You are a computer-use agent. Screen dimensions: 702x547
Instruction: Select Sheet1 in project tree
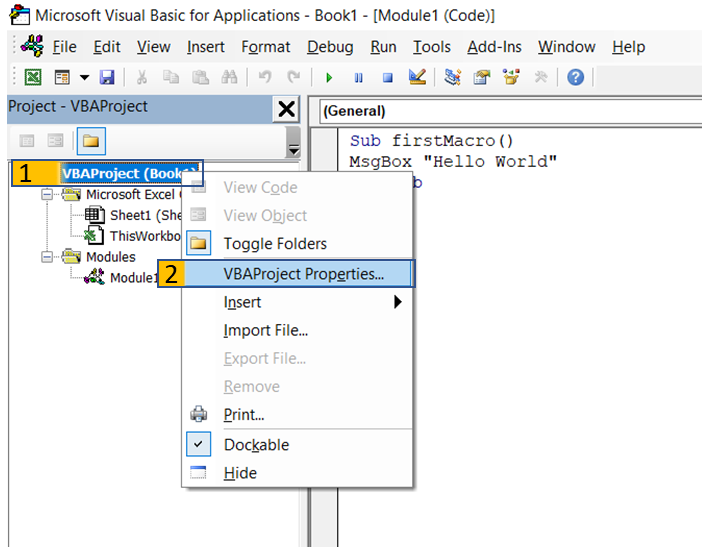(145, 215)
